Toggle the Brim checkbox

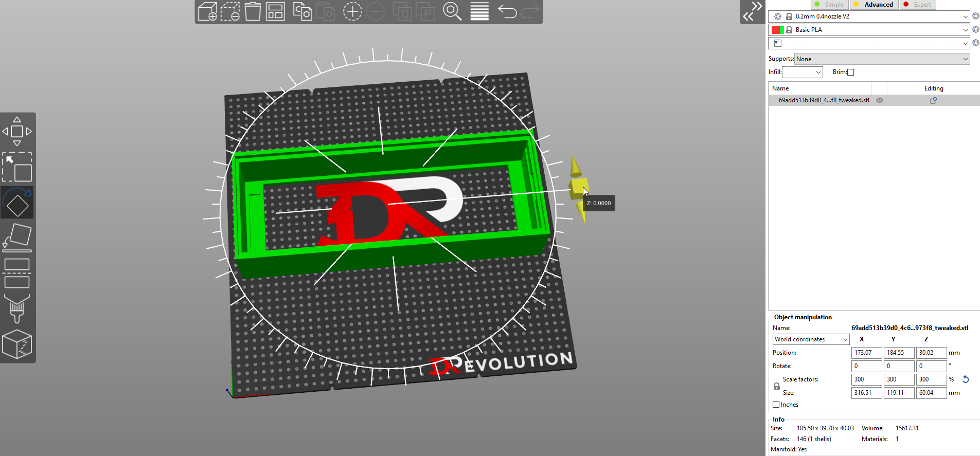coord(850,72)
